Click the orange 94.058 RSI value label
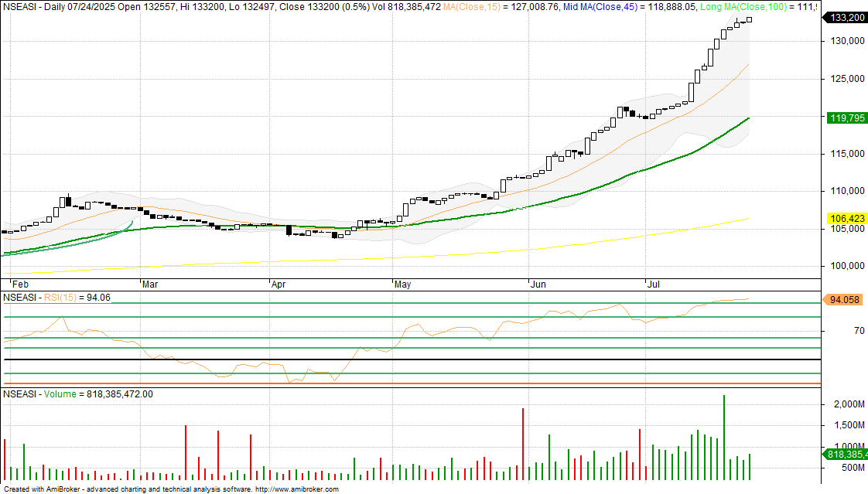Screen dimensions: 868x494 pos(844,300)
